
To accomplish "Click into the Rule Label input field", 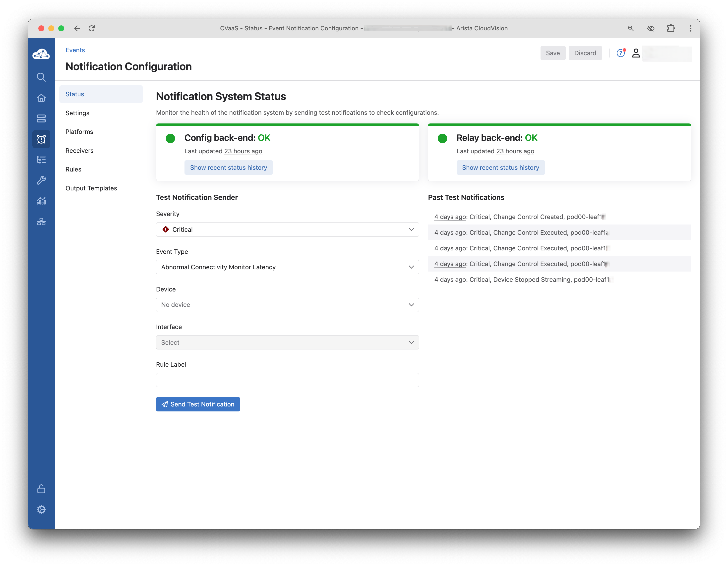I will tap(287, 380).
